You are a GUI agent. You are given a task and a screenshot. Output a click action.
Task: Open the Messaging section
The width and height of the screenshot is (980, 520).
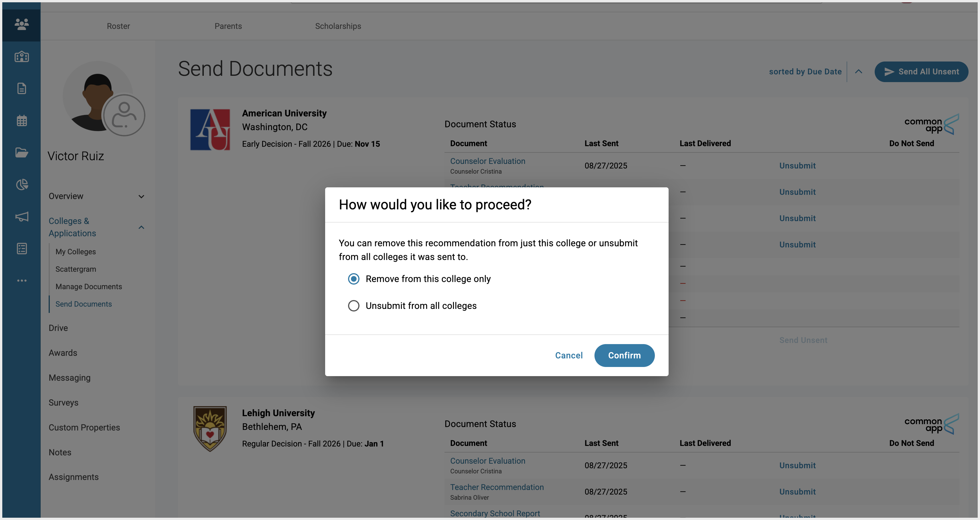tap(70, 378)
